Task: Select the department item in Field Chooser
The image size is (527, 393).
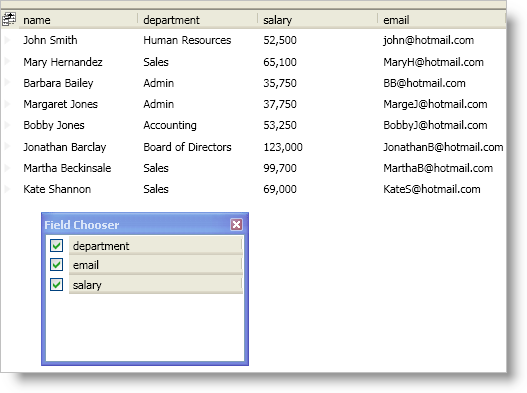Action: [156, 245]
